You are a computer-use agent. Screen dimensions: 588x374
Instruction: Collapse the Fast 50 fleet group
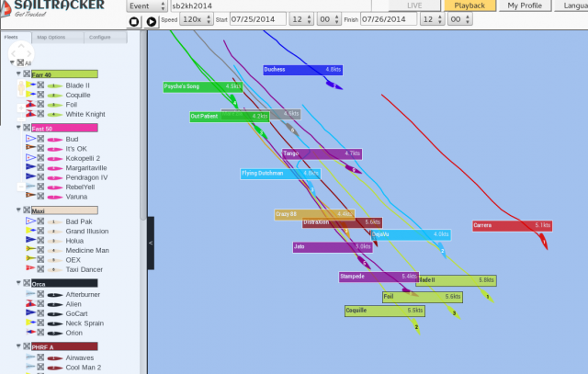click(x=18, y=128)
